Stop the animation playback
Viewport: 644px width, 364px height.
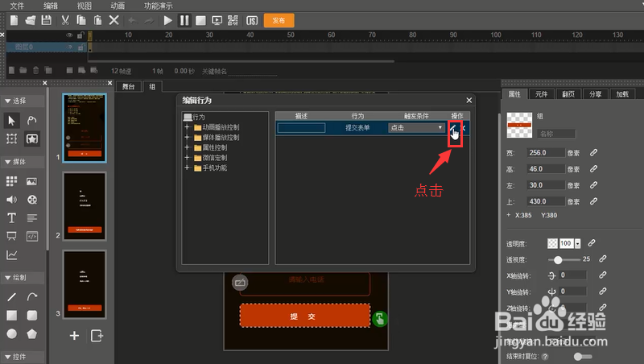[x=200, y=20]
